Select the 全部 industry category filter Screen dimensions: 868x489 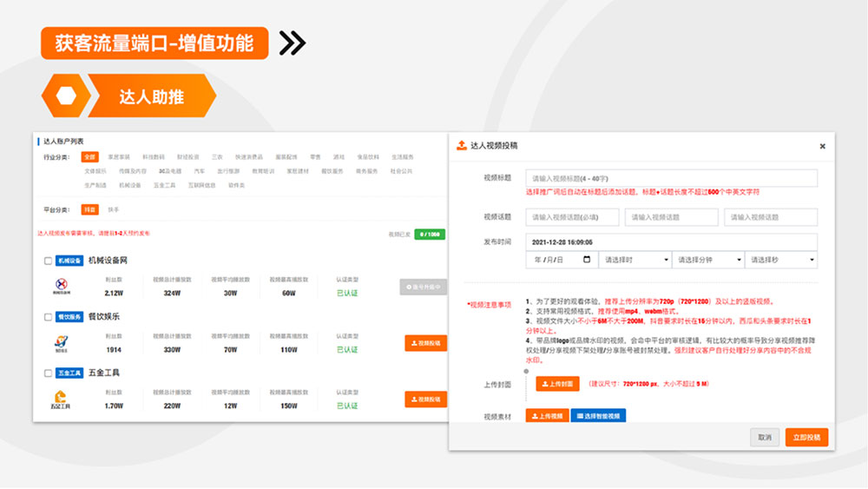pyautogui.click(x=89, y=157)
